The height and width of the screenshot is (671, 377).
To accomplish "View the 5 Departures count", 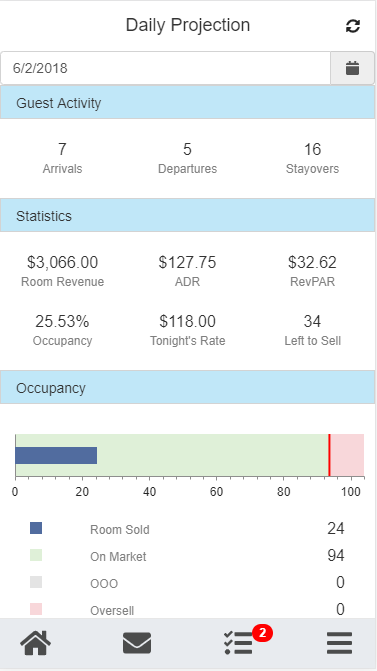I will point(187,157).
